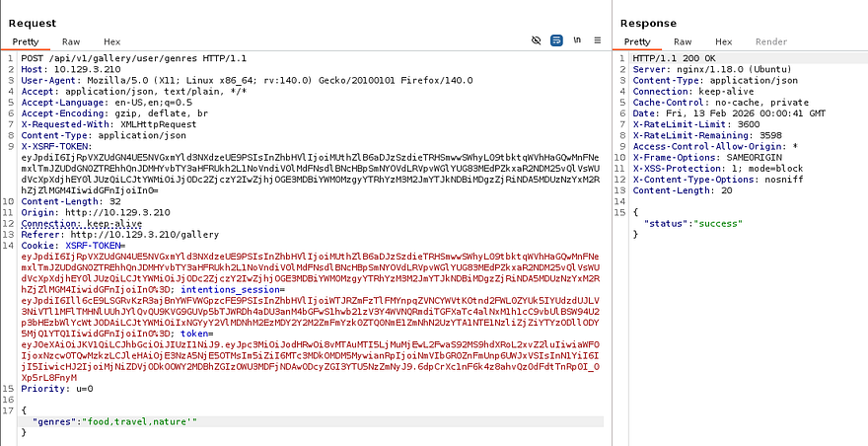Select the Response Pretty tab
The height and width of the screenshot is (446, 868).
coord(637,41)
